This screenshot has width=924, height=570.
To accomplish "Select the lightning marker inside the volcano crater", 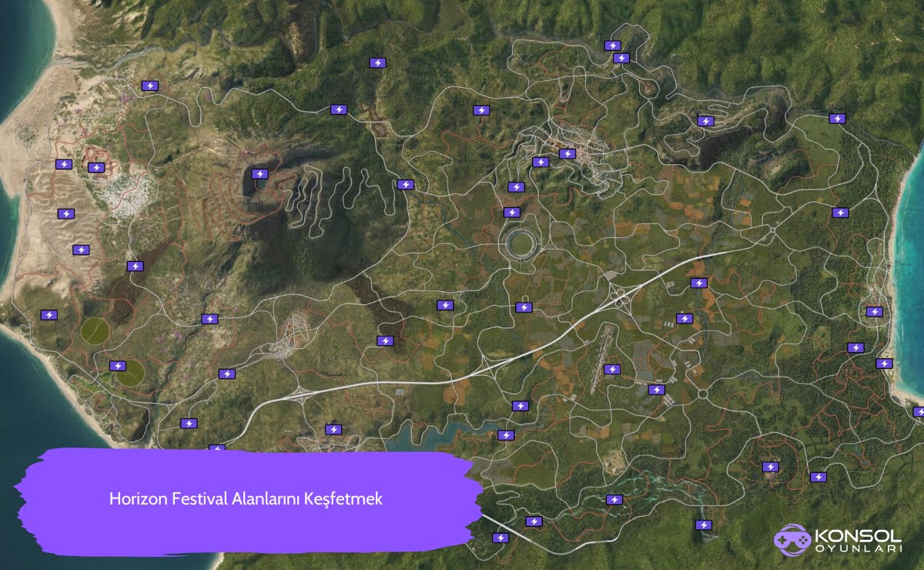I will 259,174.
